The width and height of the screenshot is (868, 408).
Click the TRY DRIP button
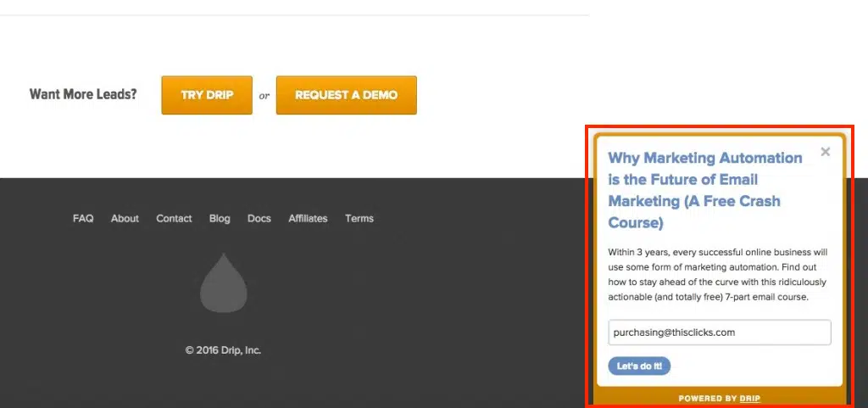tap(207, 95)
